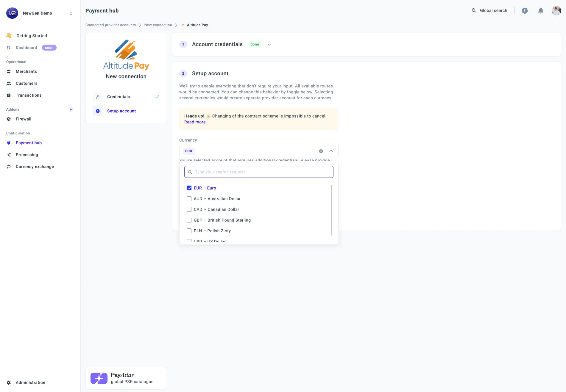Add a new addon with plus icon
This screenshot has height=392, width=566.
(71, 109)
